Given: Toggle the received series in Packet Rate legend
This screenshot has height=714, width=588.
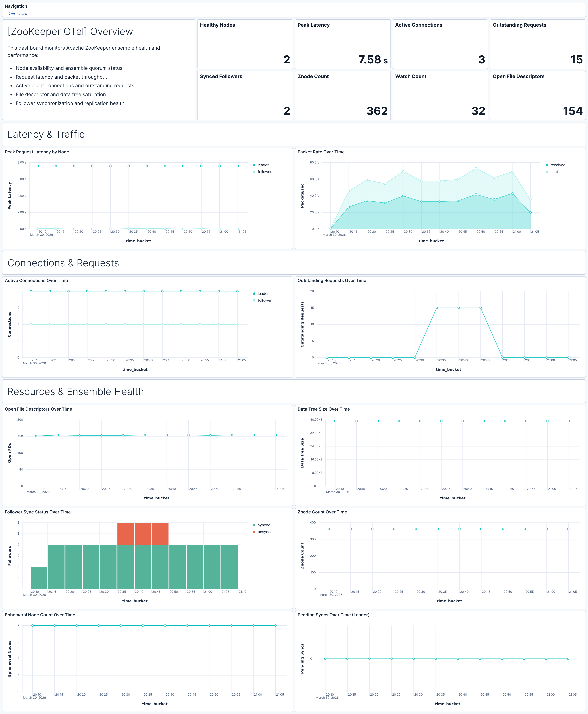Looking at the screenshot, I should 558,165.
